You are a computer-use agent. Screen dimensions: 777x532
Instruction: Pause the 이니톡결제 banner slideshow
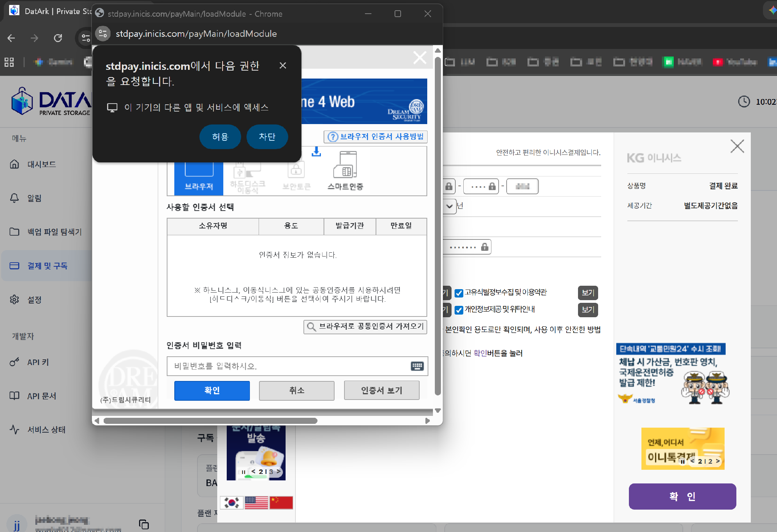click(682, 461)
